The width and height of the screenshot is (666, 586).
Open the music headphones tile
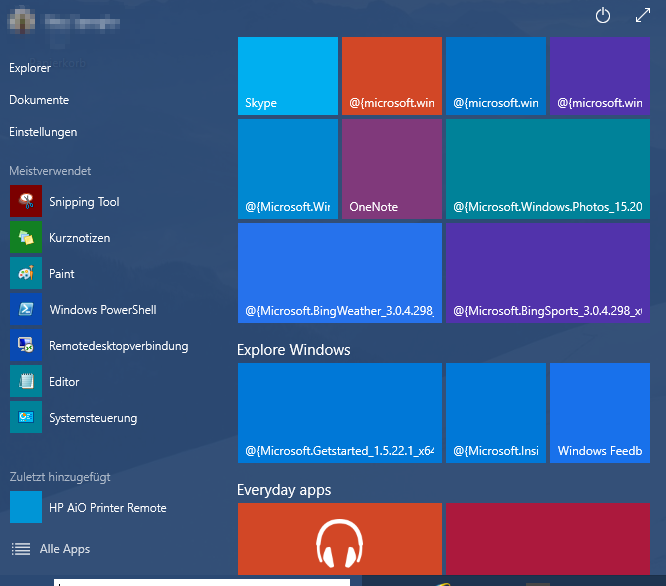(340, 539)
